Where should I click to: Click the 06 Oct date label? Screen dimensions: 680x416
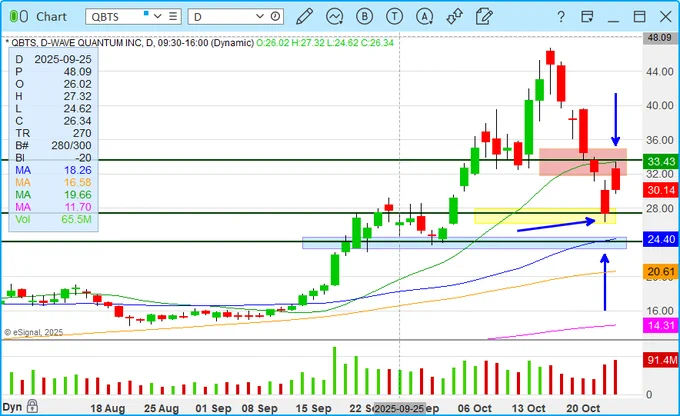(x=474, y=408)
